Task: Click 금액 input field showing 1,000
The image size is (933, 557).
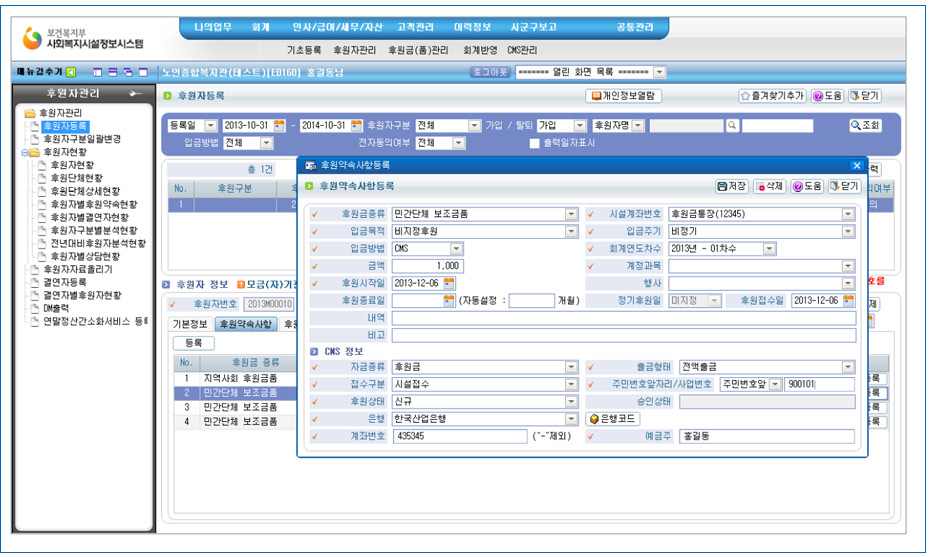Action: coord(427,266)
